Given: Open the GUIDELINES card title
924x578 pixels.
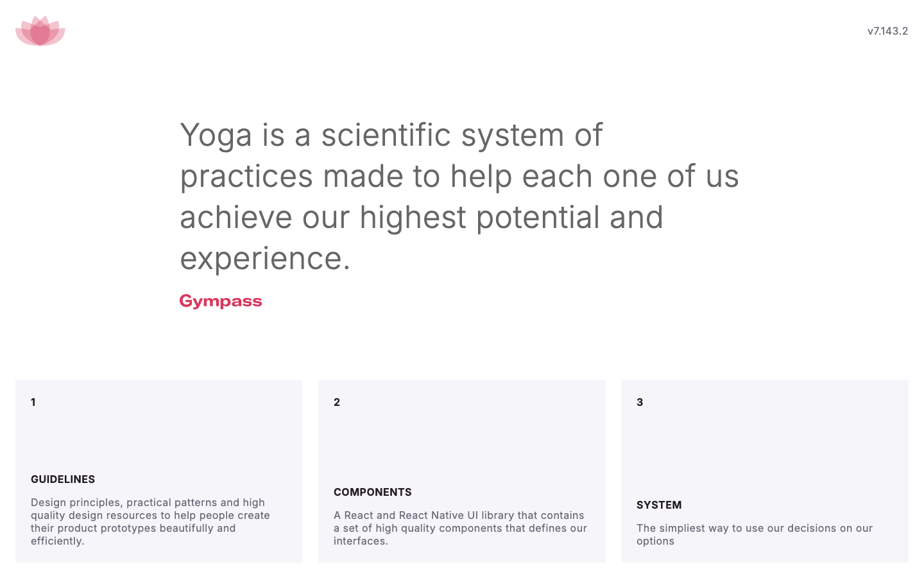Looking at the screenshot, I should (x=63, y=479).
